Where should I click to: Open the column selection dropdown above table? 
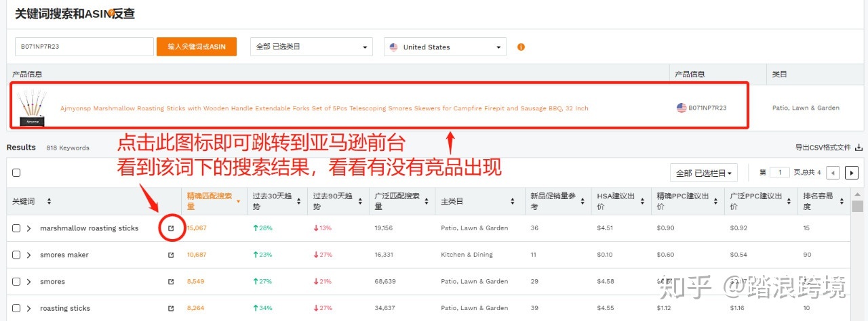click(x=704, y=173)
